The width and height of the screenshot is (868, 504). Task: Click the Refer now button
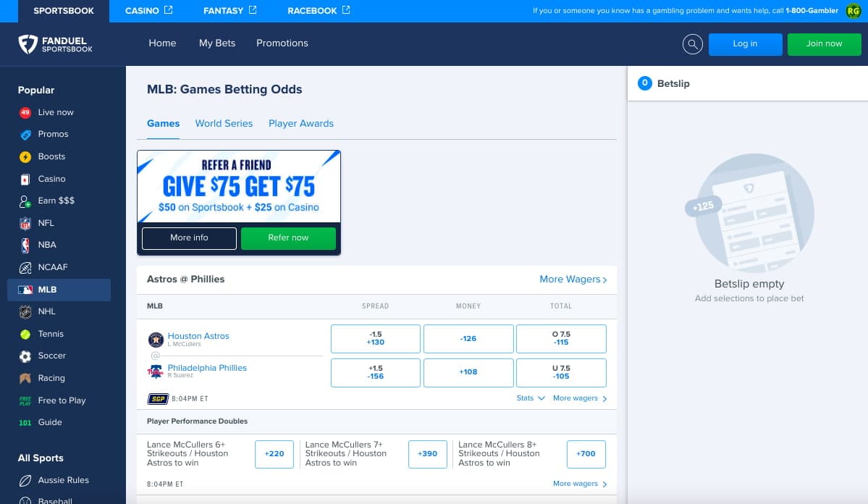point(288,238)
